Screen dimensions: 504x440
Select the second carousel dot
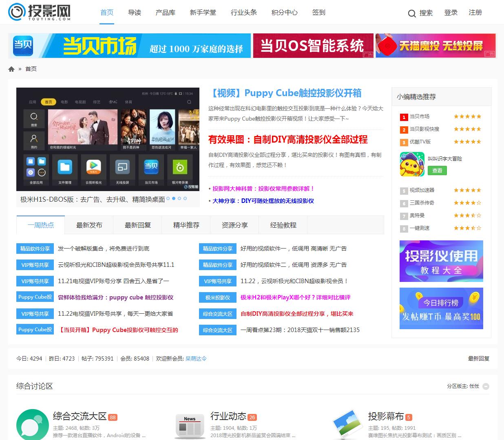[174, 198]
